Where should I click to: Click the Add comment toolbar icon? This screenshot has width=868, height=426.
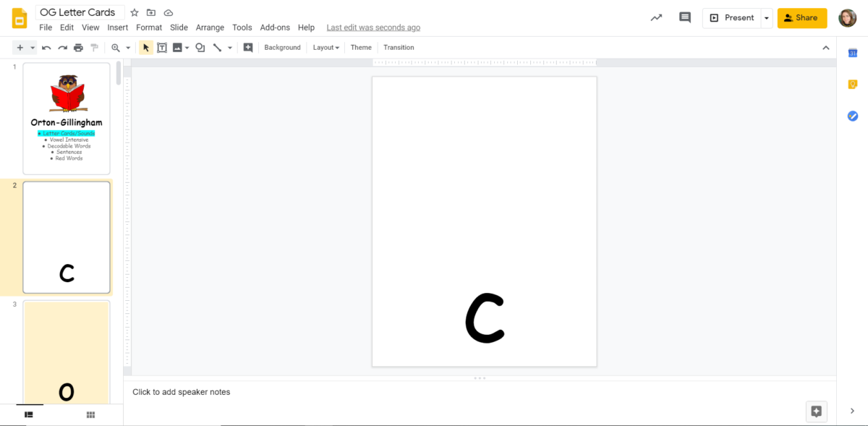point(248,48)
